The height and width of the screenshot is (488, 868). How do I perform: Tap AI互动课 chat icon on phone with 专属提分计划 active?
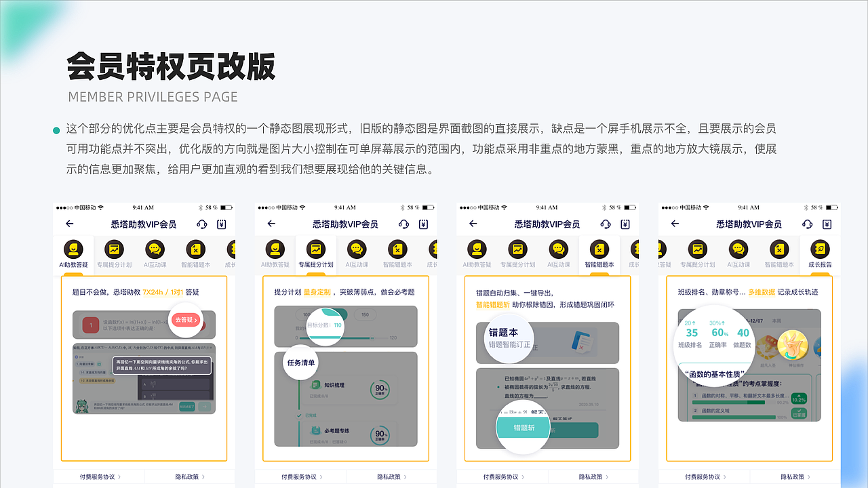(357, 249)
